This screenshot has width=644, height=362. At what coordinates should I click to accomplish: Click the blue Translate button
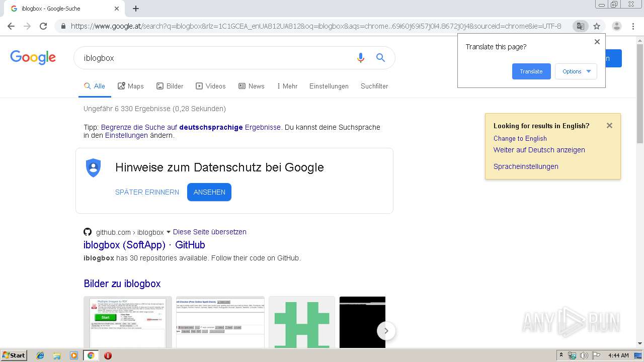531,71
